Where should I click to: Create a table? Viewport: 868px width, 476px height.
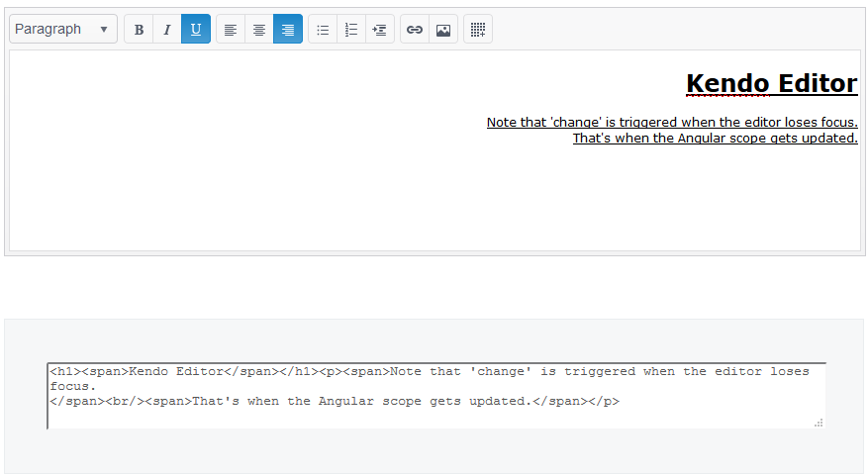pyautogui.click(x=478, y=29)
